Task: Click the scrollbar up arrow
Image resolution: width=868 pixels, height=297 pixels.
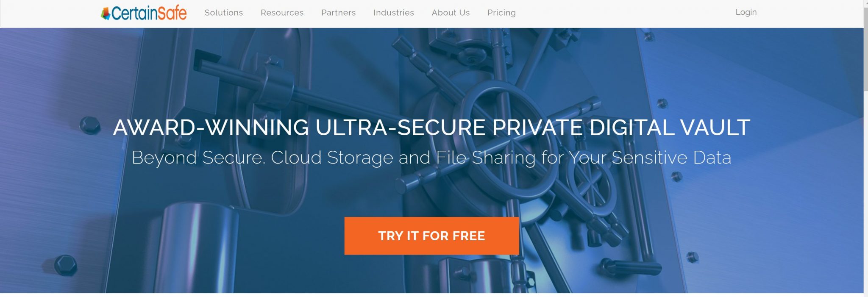Action: coord(866,2)
